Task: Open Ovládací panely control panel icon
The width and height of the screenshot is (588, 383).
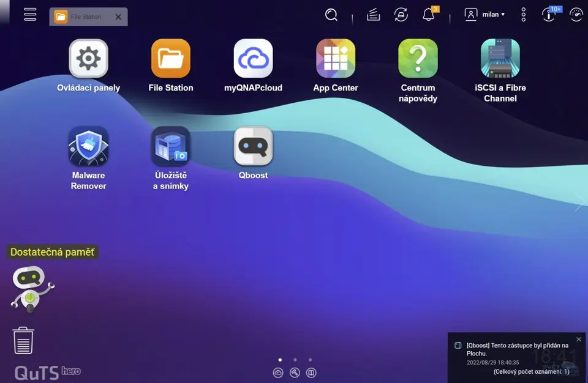Action: (x=88, y=59)
